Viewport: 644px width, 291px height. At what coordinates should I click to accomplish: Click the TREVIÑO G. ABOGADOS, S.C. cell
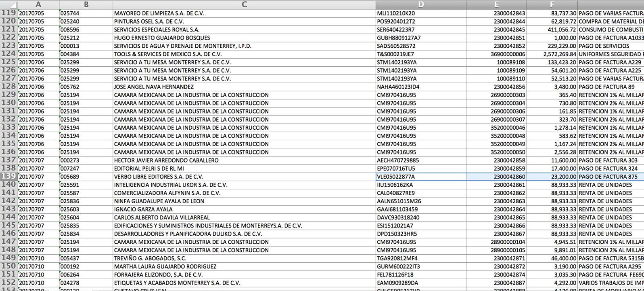point(244,258)
